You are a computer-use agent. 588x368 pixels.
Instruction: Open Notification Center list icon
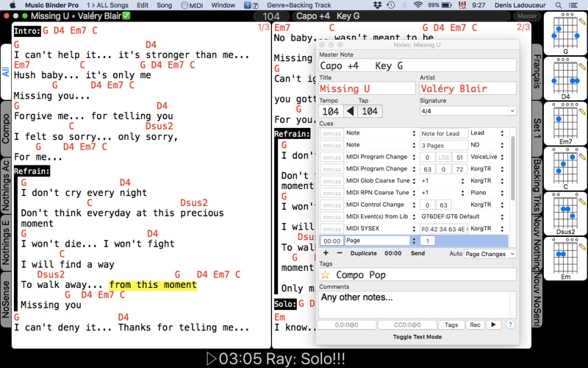coord(573,5)
